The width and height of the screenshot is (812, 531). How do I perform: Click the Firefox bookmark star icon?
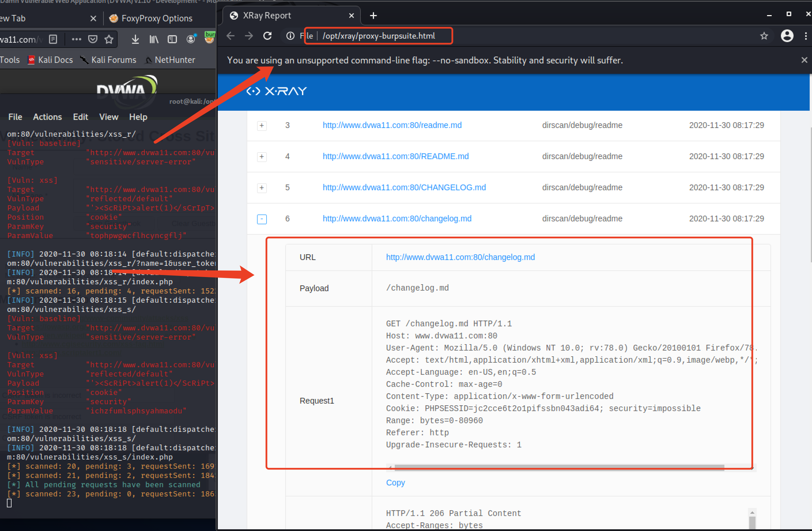pos(109,39)
